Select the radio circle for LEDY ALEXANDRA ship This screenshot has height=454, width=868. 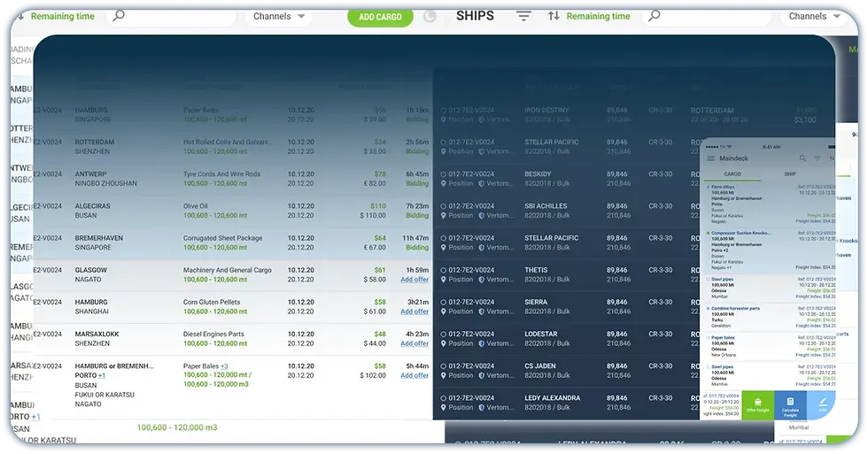444,399
